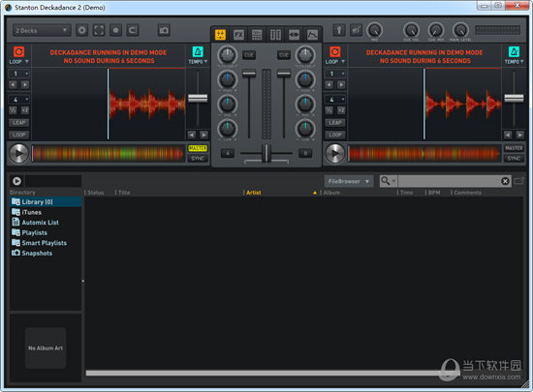Enable SYNC on the left deck
This screenshot has width=533, height=392.
click(198, 159)
